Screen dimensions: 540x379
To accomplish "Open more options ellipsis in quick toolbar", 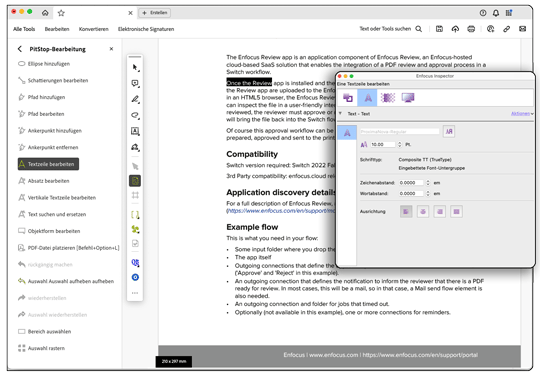I will (x=135, y=293).
